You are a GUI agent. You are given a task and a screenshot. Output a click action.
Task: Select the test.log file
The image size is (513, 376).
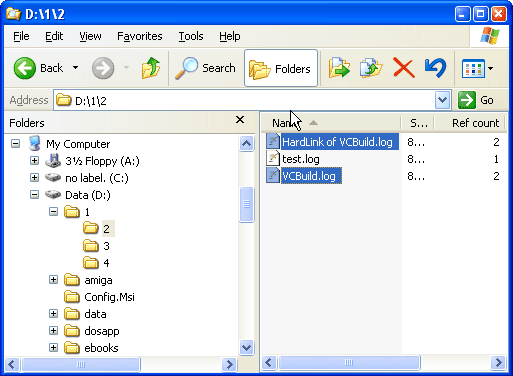tap(301, 159)
